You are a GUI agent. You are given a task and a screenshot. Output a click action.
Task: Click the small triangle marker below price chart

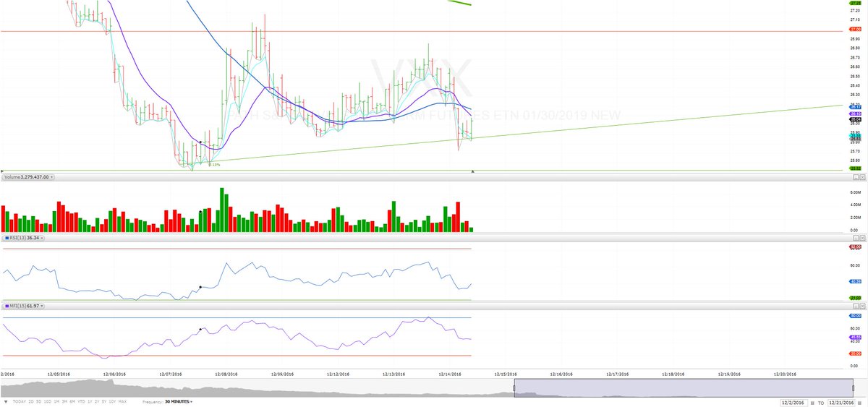click(472, 171)
